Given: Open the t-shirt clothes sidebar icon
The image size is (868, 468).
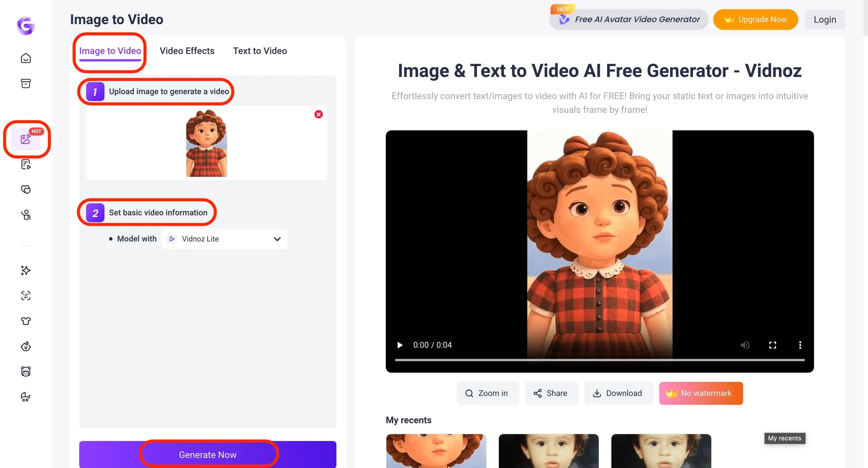Looking at the screenshot, I should pyautogui.click(x=26, y=321).
